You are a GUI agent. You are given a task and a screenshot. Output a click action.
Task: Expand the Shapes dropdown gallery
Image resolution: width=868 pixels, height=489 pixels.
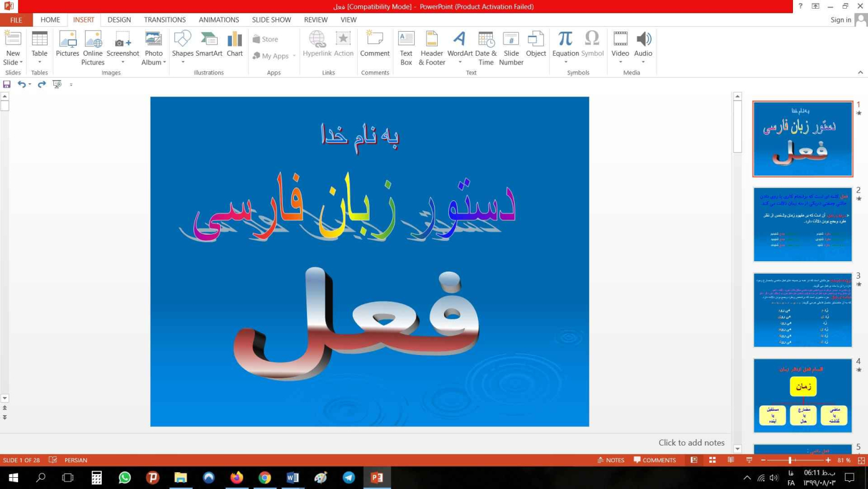[183, 62]
